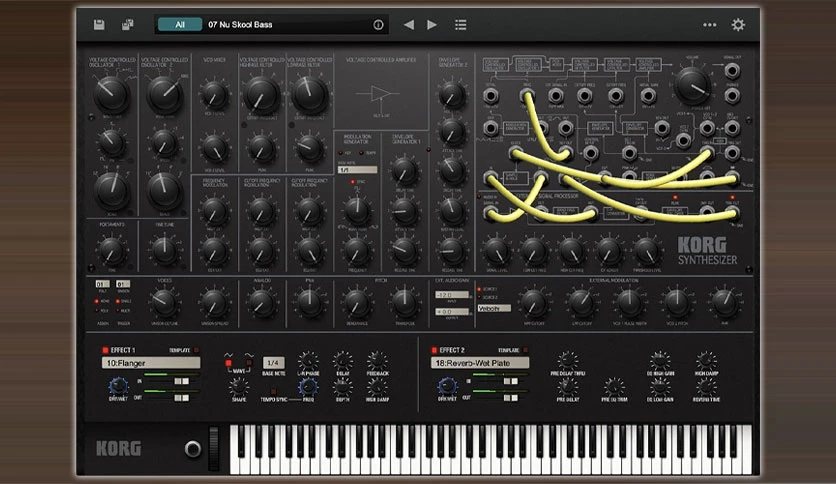
Task: Open the preset browser list icon
Action: tap(461, 25)
